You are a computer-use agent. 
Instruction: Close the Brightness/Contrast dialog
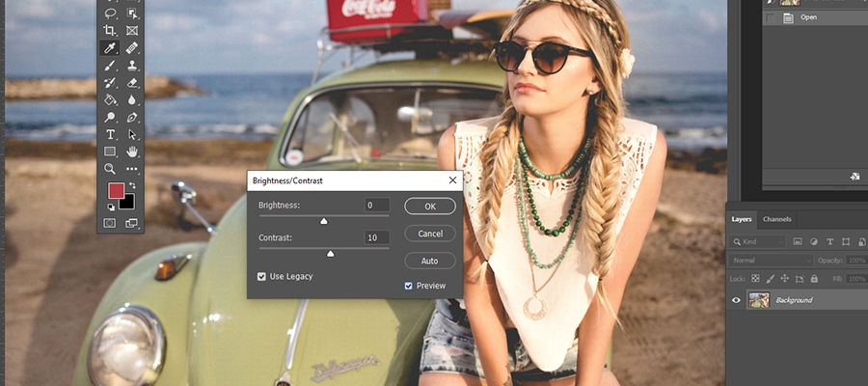coord(453,180)
